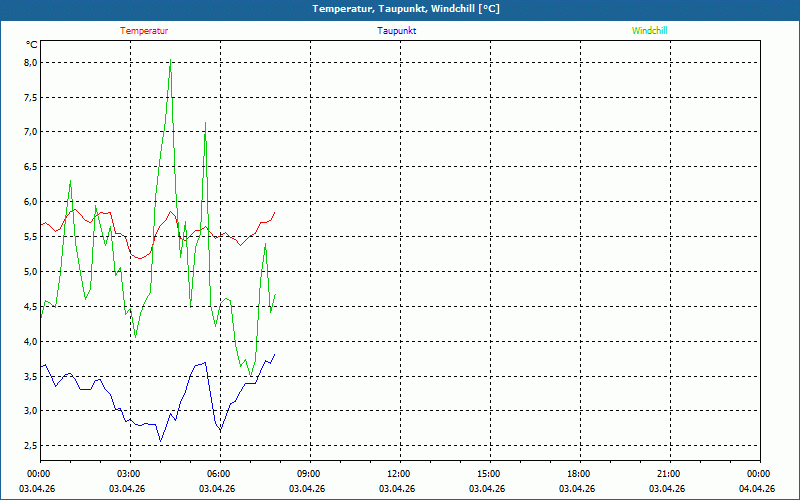This screenshot has height=500, width=800.
Task: Select the 09:00 time axis marker
Action: 309,474
